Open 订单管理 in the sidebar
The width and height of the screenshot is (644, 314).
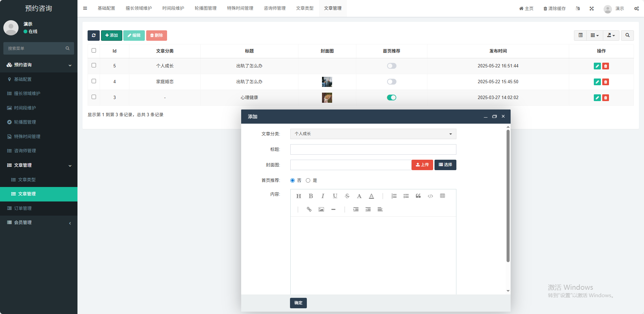coord(23,209)
